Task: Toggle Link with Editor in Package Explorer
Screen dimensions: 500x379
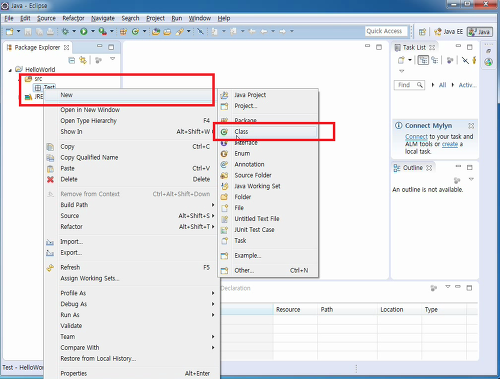Action: pyautogui.click(x=83, y=60)
